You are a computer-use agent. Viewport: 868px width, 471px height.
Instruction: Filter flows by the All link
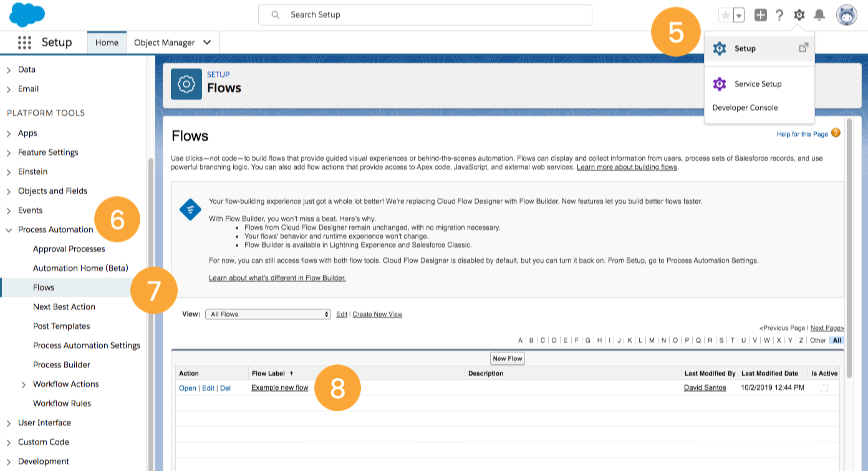tap(837, 340)
